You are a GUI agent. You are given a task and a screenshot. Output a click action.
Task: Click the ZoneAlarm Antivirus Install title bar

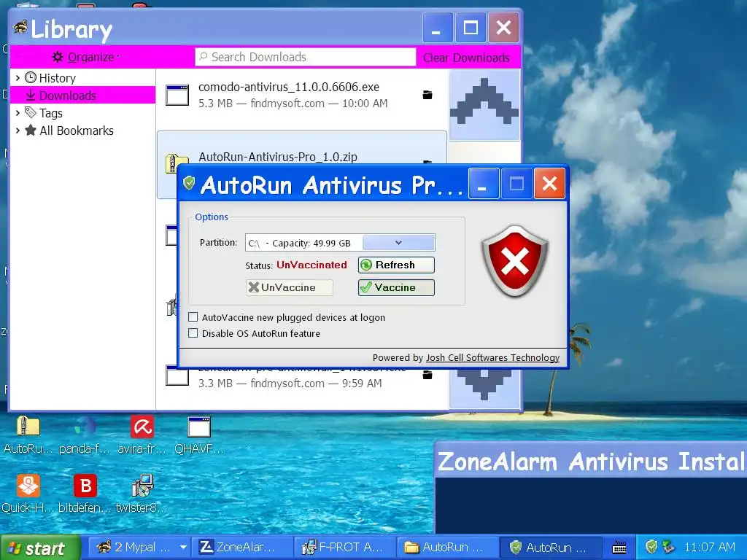point(591,461)
